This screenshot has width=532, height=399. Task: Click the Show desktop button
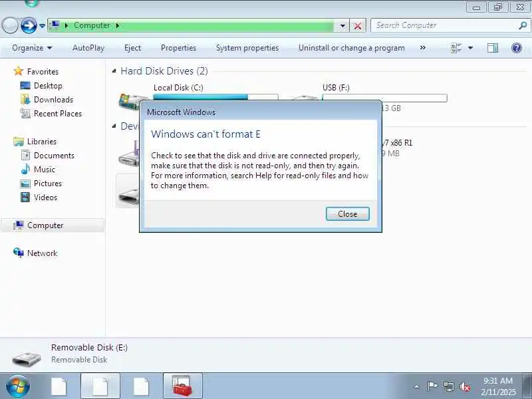click(527, 386)
